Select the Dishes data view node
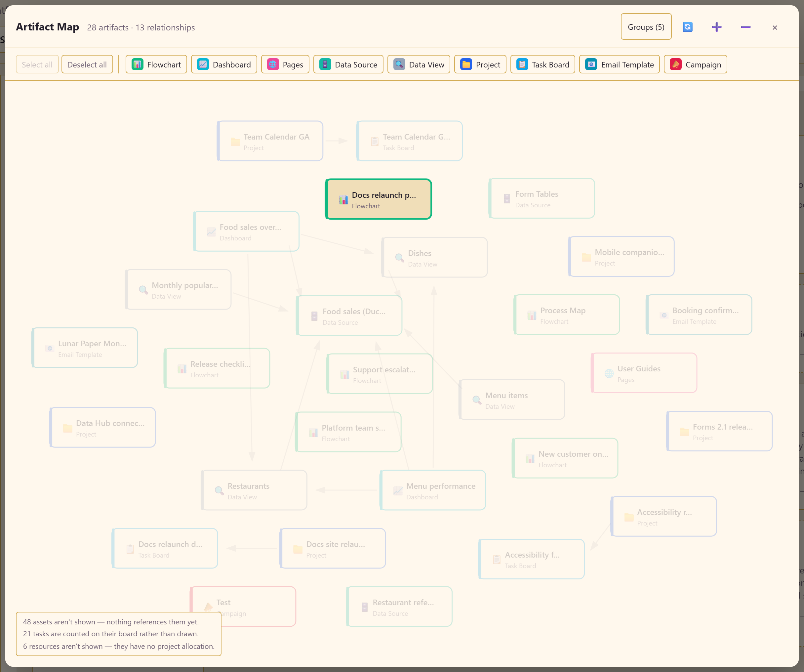The height and width of the screenshot is (672, 804). point(434,257)
